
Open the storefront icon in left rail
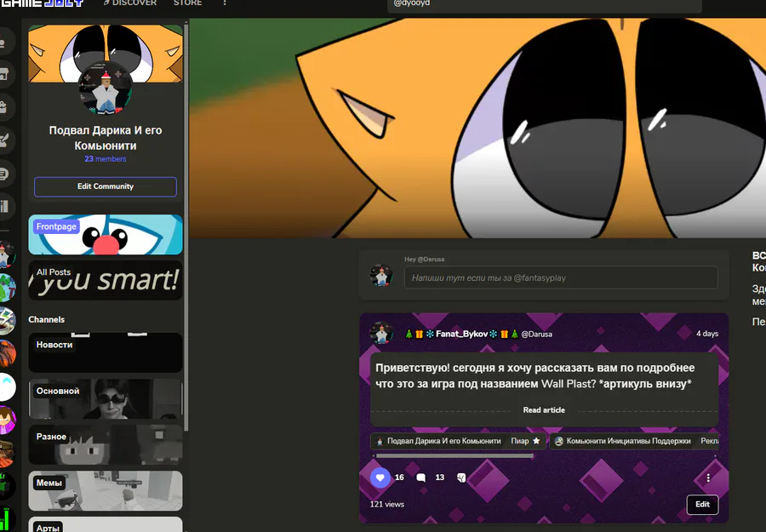pos(4,75)
